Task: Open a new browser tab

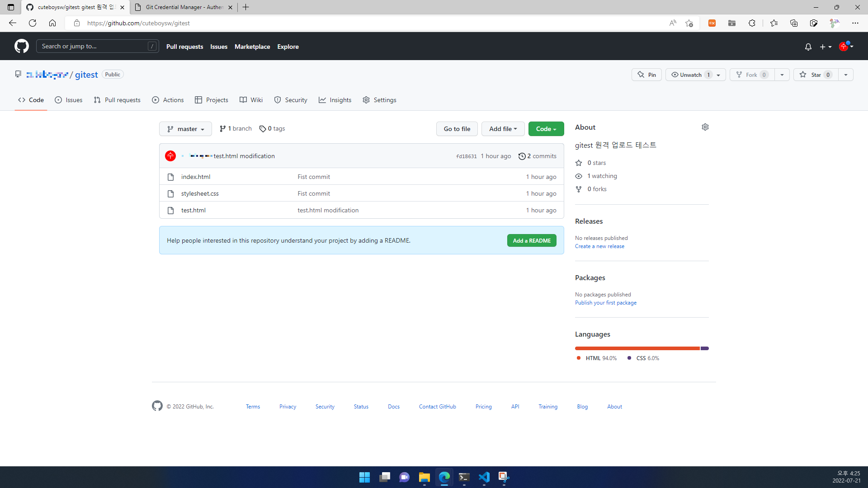Action: coord(246,7)
